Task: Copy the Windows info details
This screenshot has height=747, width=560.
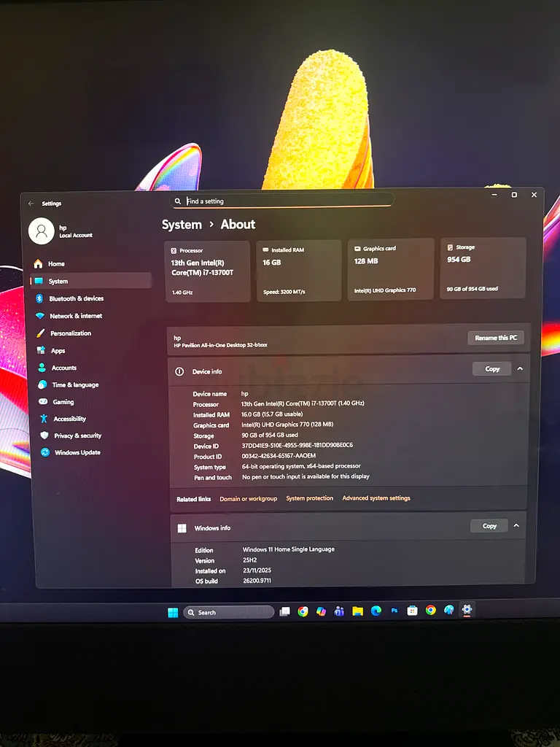Action: [x=489, y=526]
